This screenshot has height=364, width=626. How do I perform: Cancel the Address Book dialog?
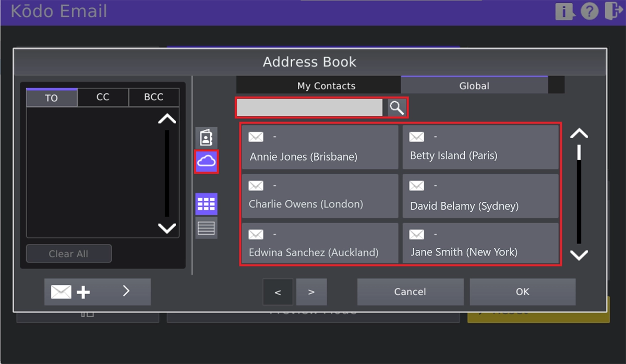[x=410, y=292]
